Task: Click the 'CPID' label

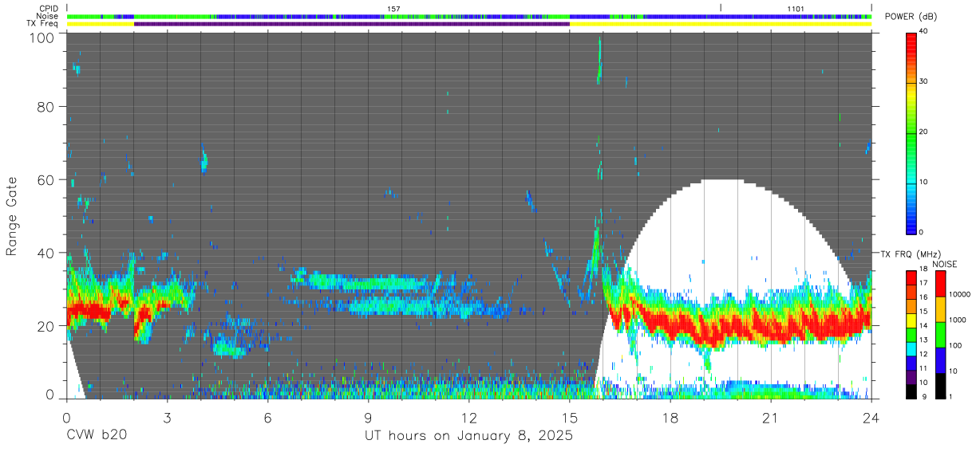Action: [49, 8]
